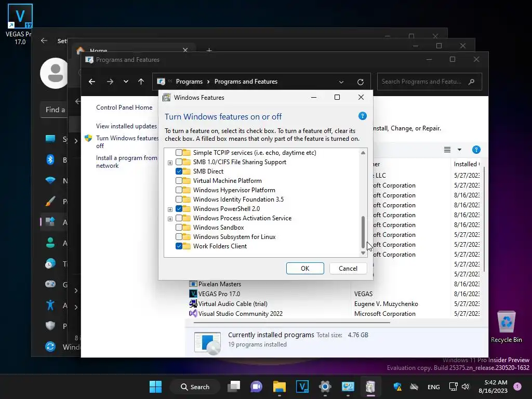532x399 pixels.
Task: Open the Chat app on the taskbar
Action: (x=257, y=387)
